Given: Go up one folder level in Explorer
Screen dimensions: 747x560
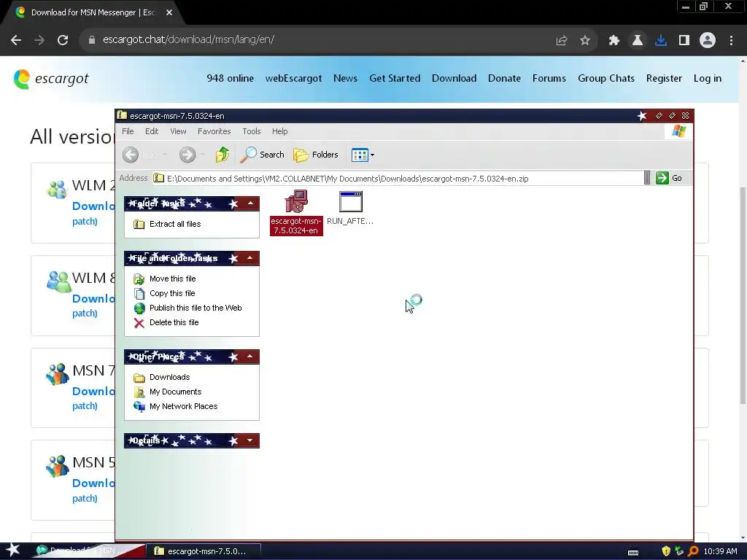Looking at the screenshot, I should (222, 155).
